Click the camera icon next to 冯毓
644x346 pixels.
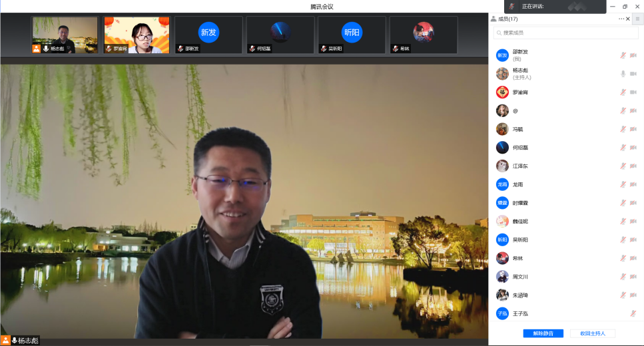click(x=633, y=129)
